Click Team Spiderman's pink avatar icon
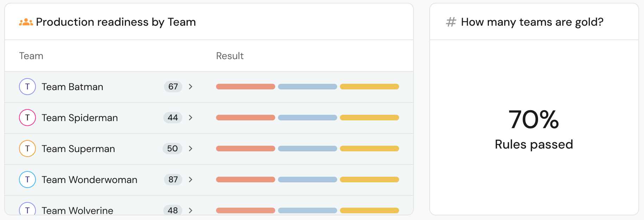Image resolution: width=644 pixels, height=220 pixels. (27, 118)
